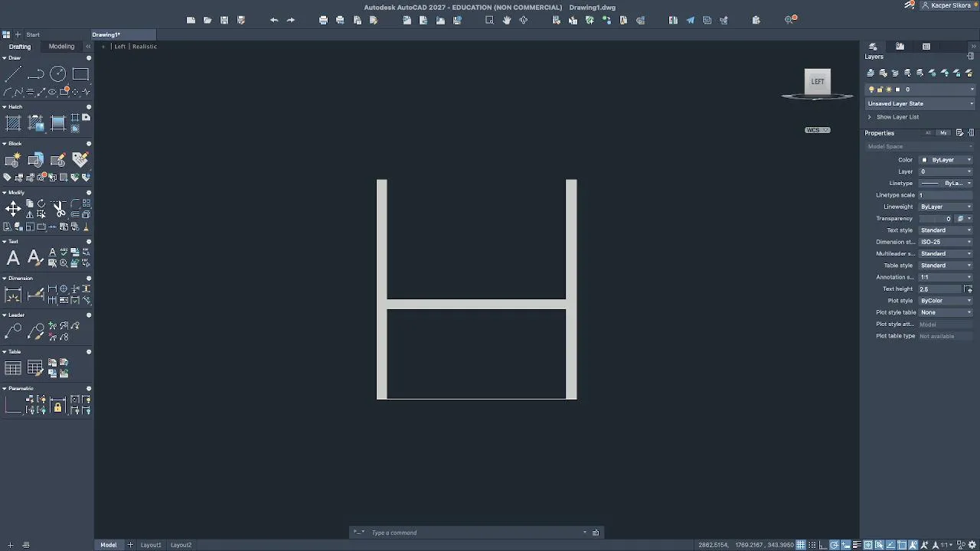980x551 pixels.
Task: Open the Draw panel settings gear
Action: pyautogui.click(x=89, y=58)
